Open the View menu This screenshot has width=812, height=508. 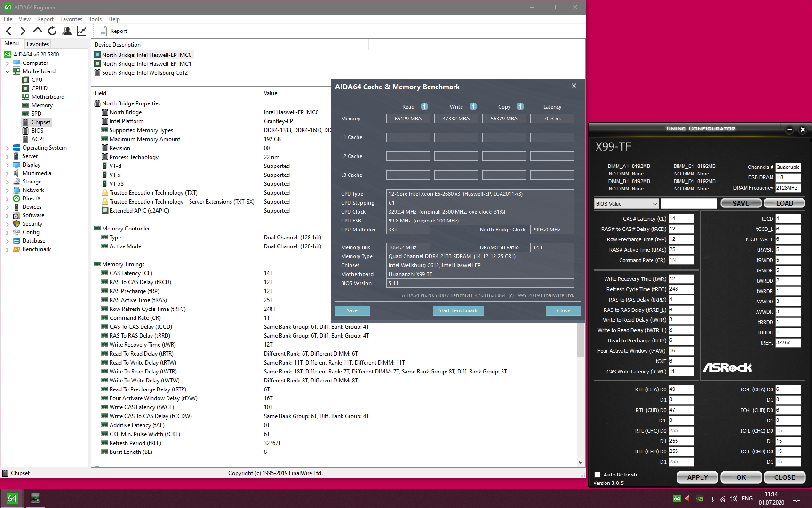click(24, 19)
